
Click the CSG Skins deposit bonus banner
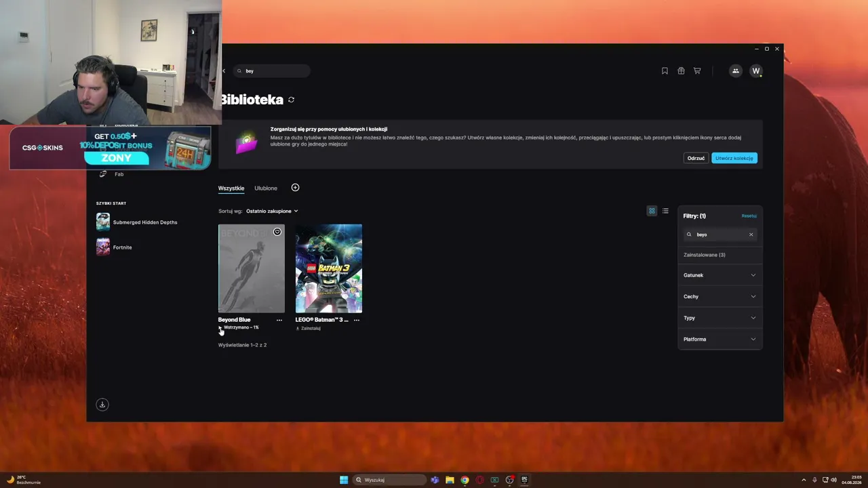pyautogui.click(x=111, y=148)
